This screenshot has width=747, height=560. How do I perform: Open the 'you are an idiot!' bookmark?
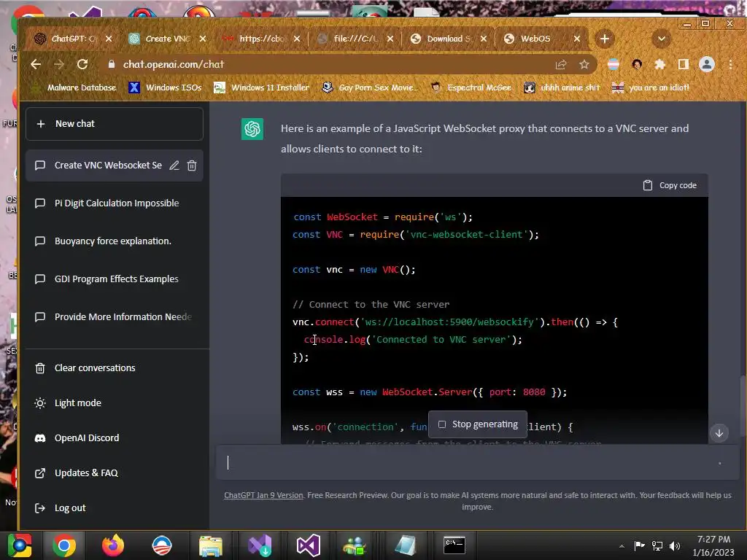tap(651, 87)
